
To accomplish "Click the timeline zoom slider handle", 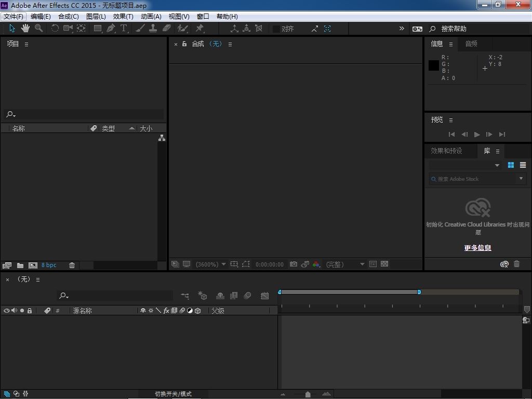I will (308, 394).
